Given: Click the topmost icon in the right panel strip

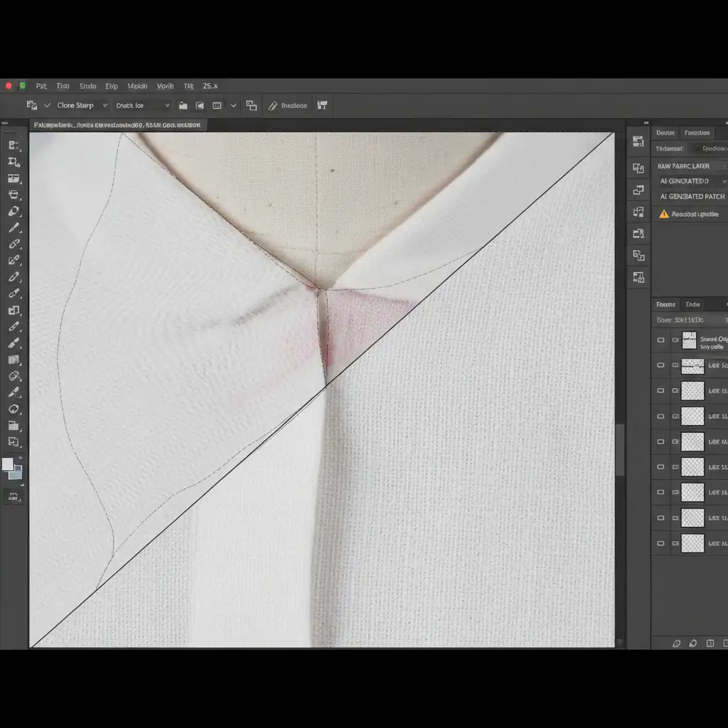Looking at the screenshot, I should coord(638,142).
